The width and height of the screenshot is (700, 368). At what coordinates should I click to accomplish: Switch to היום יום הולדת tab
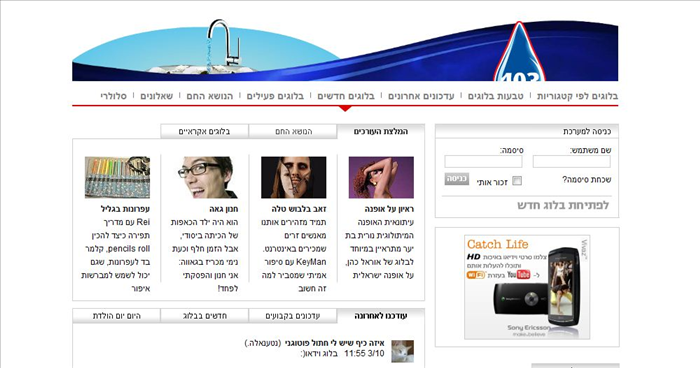[117, 316]
